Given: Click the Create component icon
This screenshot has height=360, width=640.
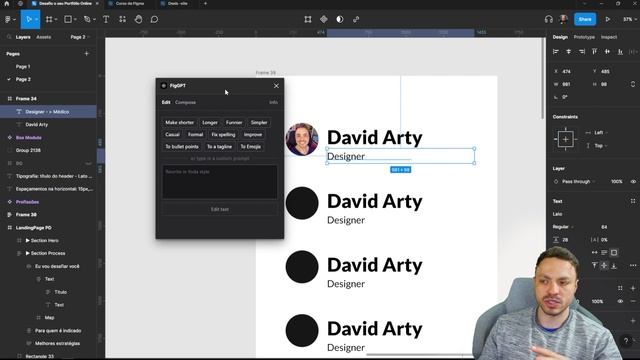Looking at the screenshot, I should (x=324, y=19).
